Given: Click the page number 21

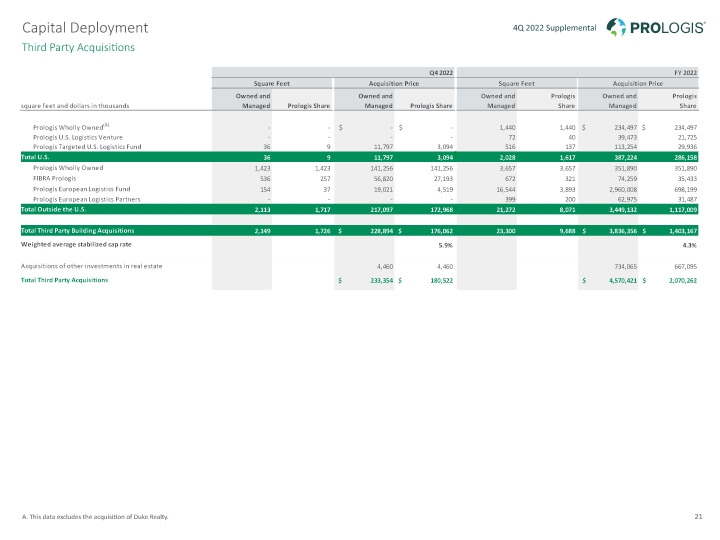Looking at the screenshot, I should click(697, 516).
